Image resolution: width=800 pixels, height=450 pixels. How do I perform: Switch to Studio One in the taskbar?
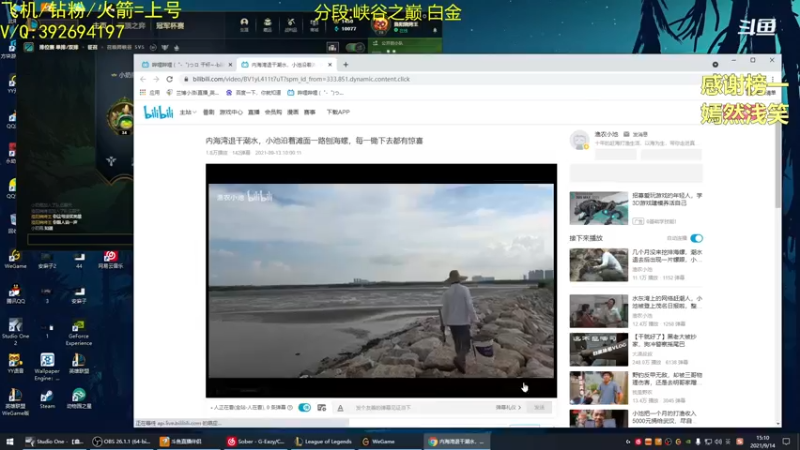point(54,442)
